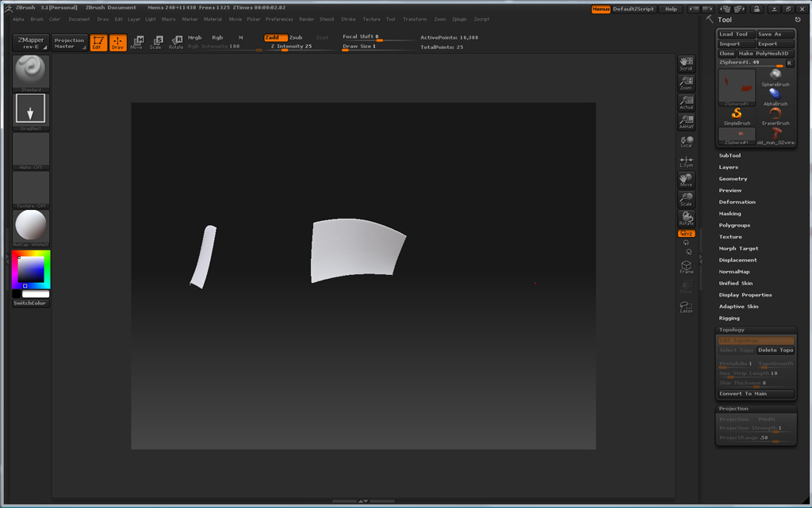Viewport: 812px width, 508px height.
Task: Click the Rotate icon in right shelf
Action: (686, 218)
